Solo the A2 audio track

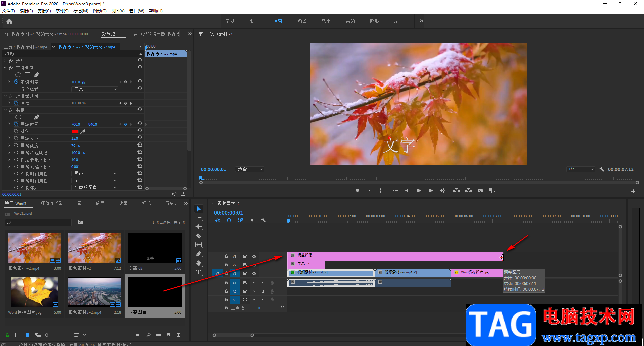[263, 291]
